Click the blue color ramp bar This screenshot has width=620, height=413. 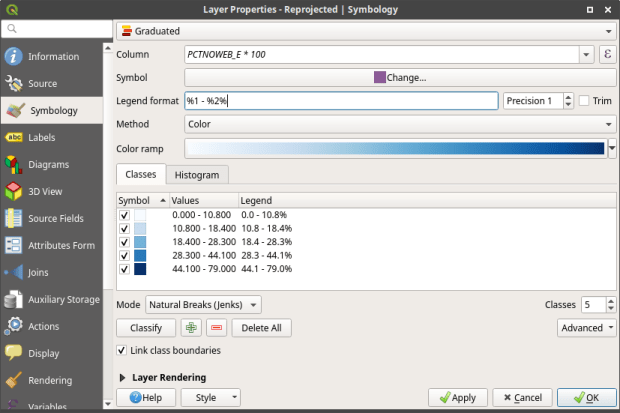tap(395, 148)
